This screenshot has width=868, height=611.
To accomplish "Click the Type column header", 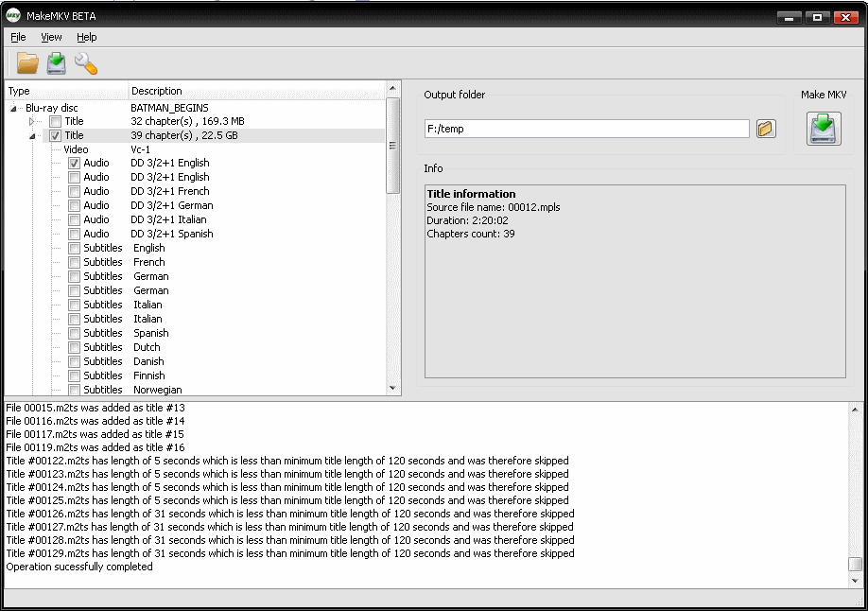I will tap(67, 91).
